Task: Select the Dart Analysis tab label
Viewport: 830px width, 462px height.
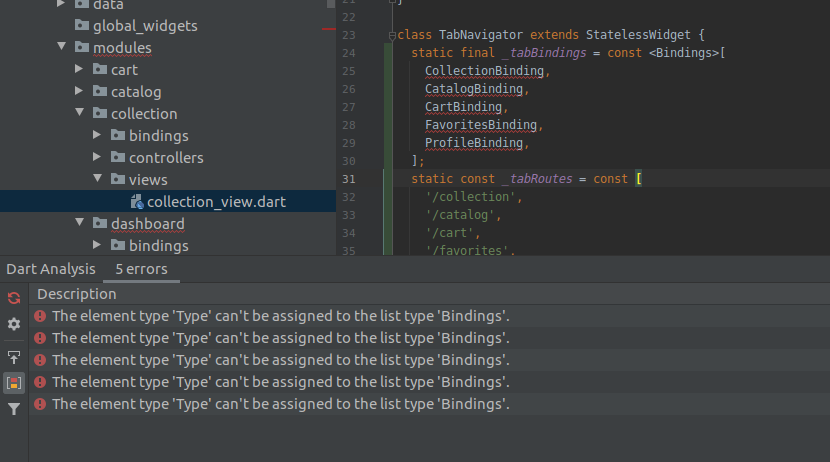Action: 51,269
